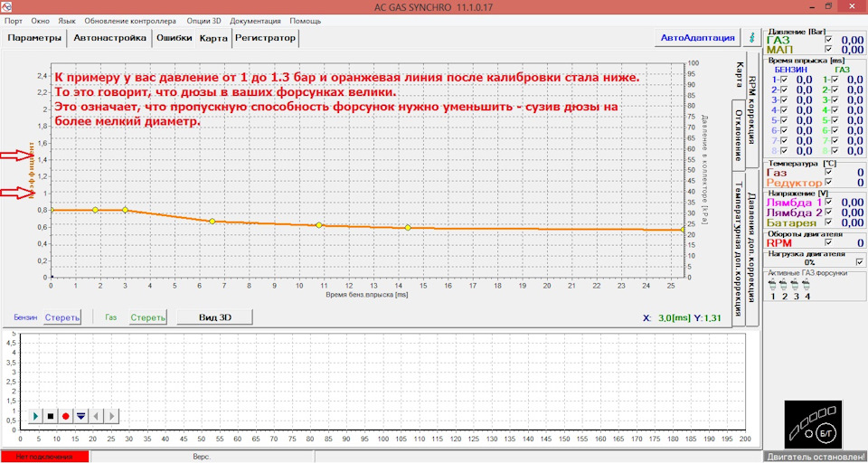Viewport: 868px width, 463px height.
Task: Click the Верс. status bar field
Action: click(202, 457)
